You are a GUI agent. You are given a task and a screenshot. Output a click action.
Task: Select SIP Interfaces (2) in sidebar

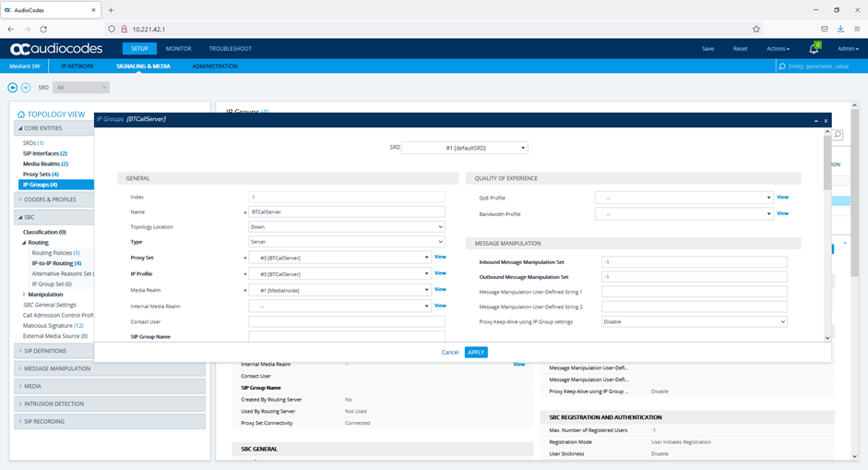click(x=45, y=153)
